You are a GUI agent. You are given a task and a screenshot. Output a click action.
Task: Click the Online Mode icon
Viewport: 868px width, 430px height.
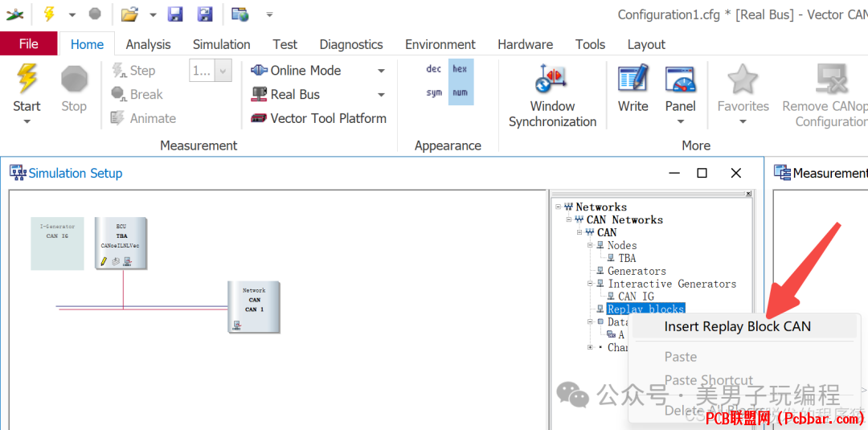[259, 70]
